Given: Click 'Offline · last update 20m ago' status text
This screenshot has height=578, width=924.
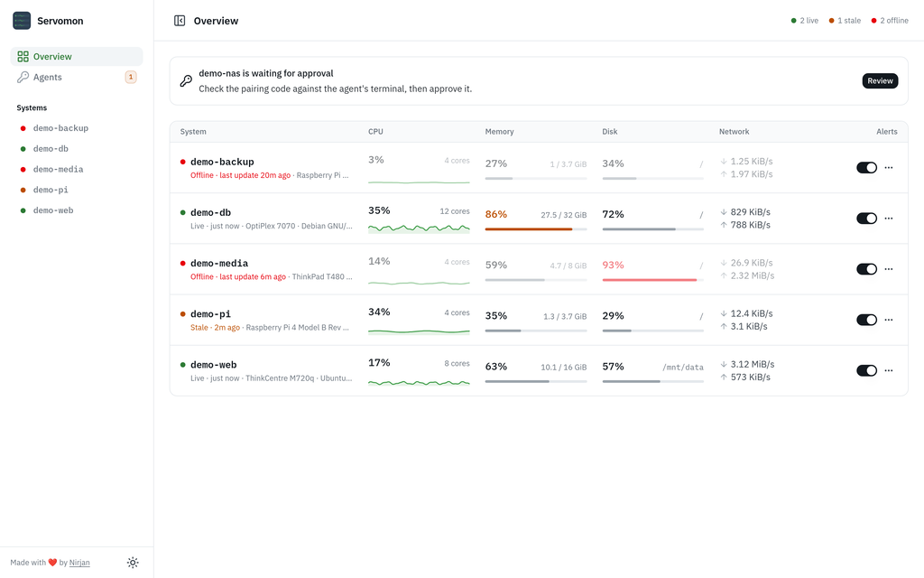Looking at the screenshot, I should point(240,175).
